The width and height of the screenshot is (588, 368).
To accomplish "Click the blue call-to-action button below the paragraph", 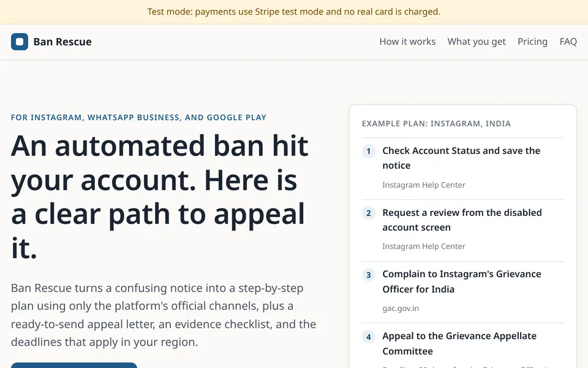I will click(74, 365).
